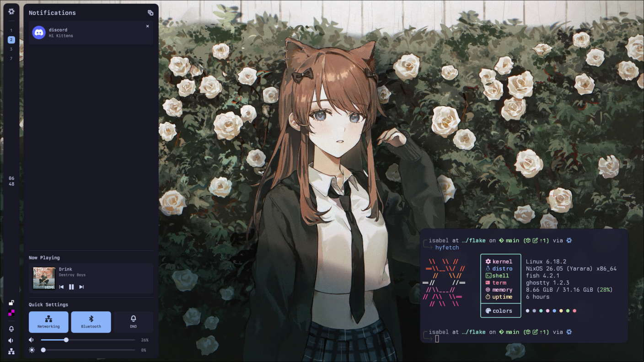Click the network icon at sidebar bottom
The height and width of the screenshot is (362, 644).
[11, 351]
